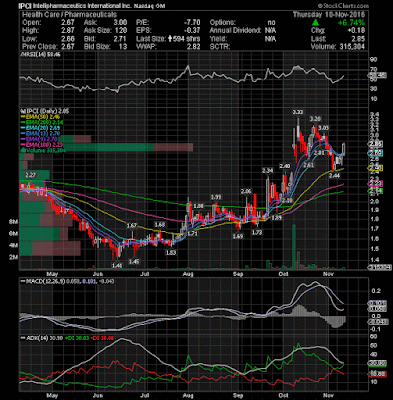
Task: Click the 8M volume axis label
Action: pyautogui.click(x=13, y=222)
